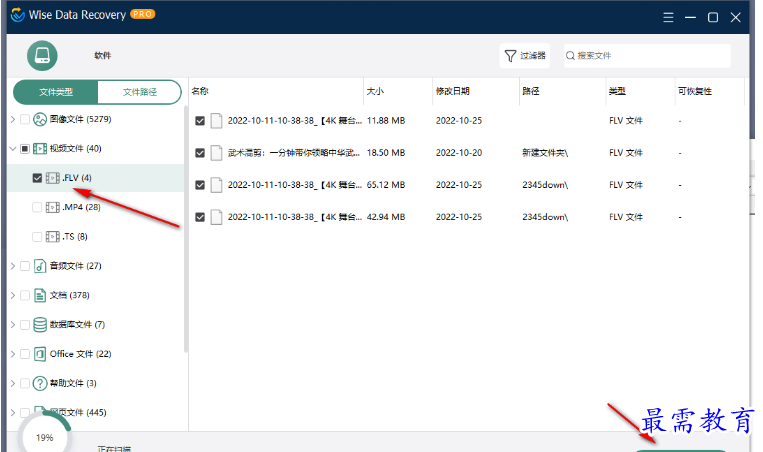763x452 pixels.
Task: Switch to the 文件类型 tab
Action: point(56,92)
